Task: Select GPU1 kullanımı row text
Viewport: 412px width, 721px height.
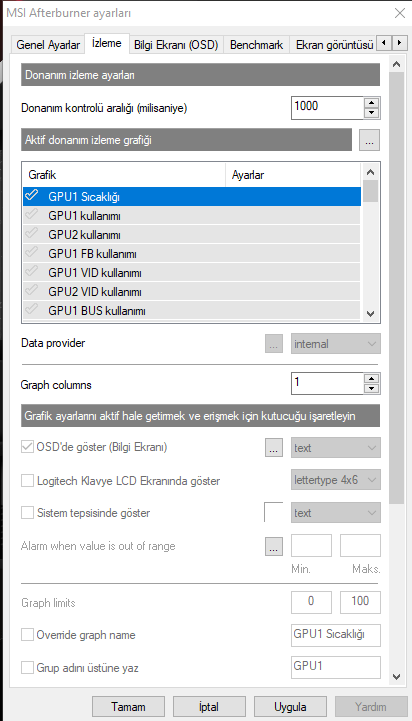Action: coord(84,216)
